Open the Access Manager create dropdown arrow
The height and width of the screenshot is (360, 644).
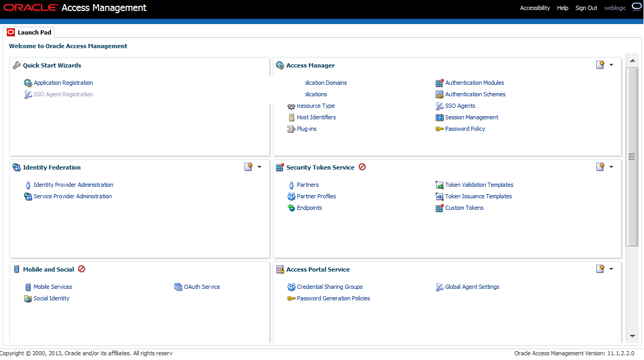[611, 65]
